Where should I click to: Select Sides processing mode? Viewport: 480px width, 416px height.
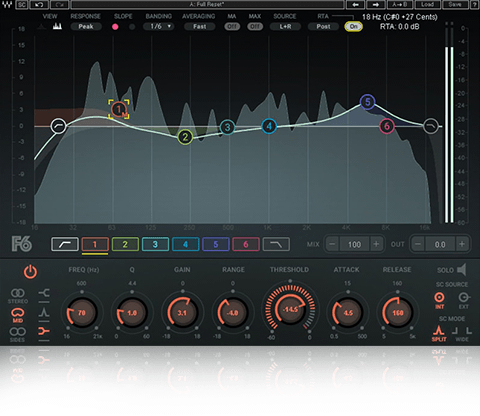point(18,335)
